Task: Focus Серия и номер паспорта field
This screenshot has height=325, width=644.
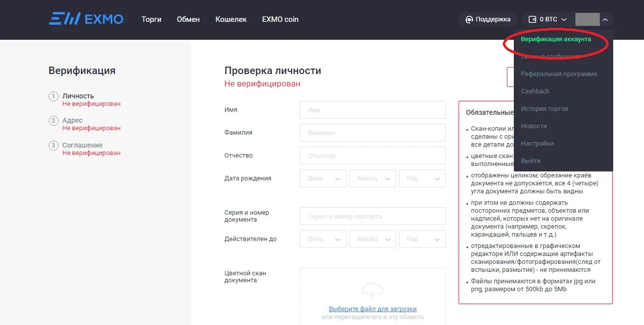Action: coord(373,216)
